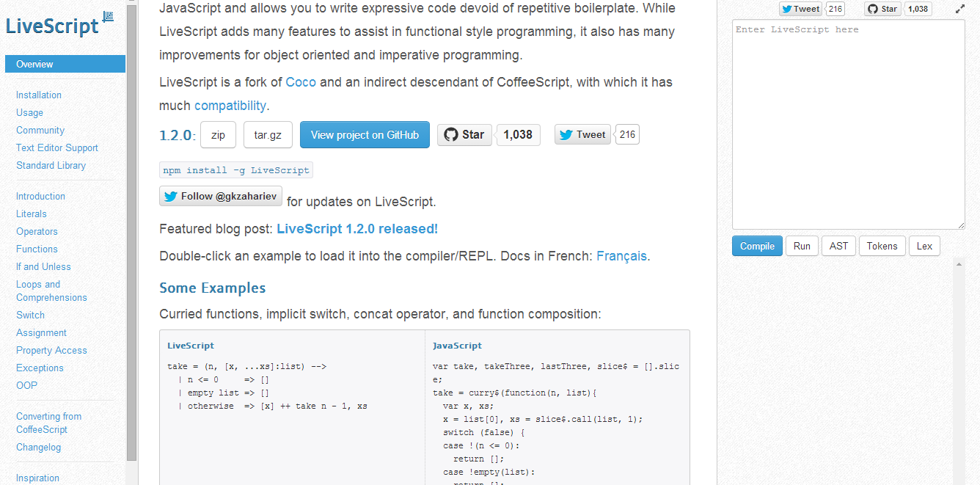
Task: Go to Changelog section
Action: tap(39, 448)
